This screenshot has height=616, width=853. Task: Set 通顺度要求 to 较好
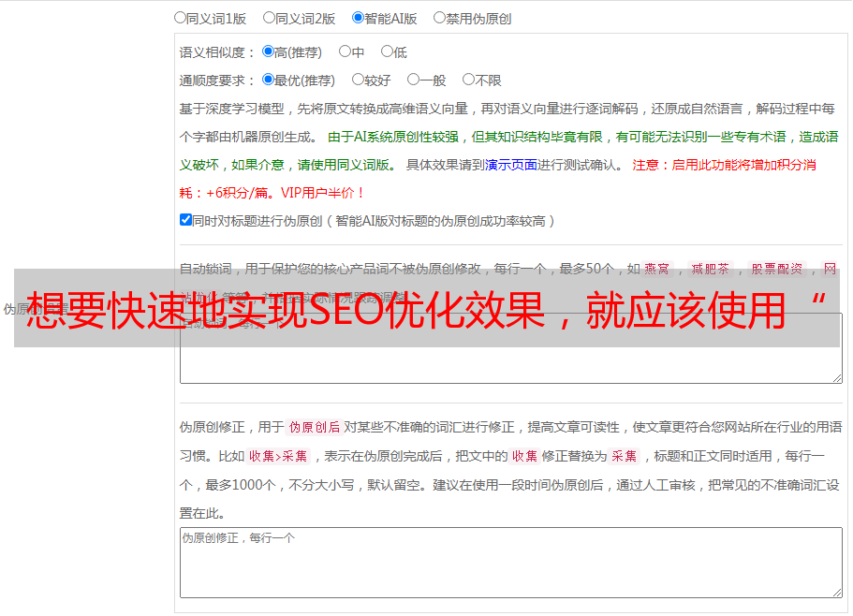click(358, 80)
